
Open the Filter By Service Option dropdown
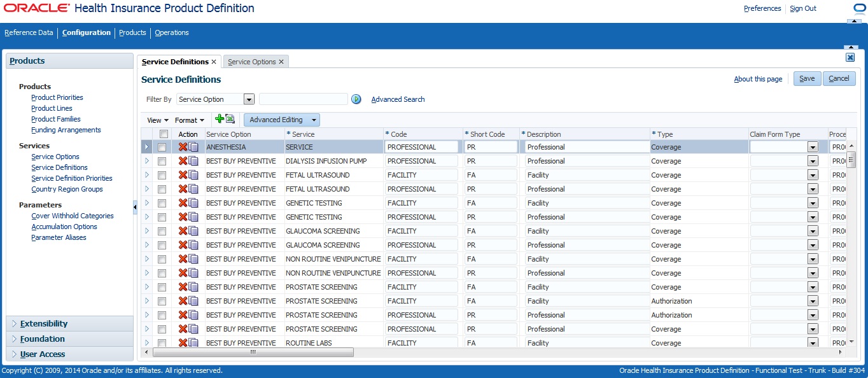click(249, 99)
